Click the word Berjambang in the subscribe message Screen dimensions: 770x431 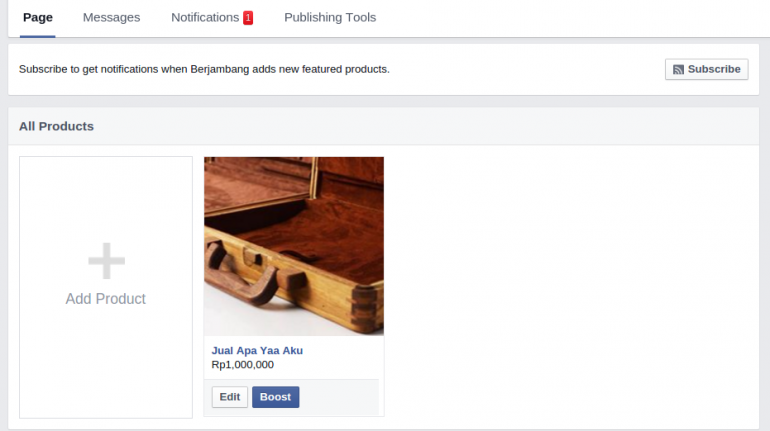[x=220, y=70]
